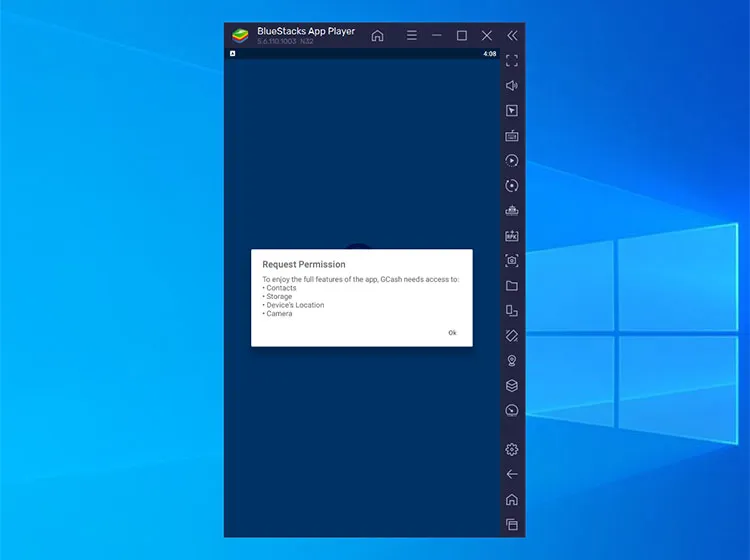Open BlueStacks home icon in title bar
Image resolution: width=750 pixels, height=560 pixels.
point(377,35)
